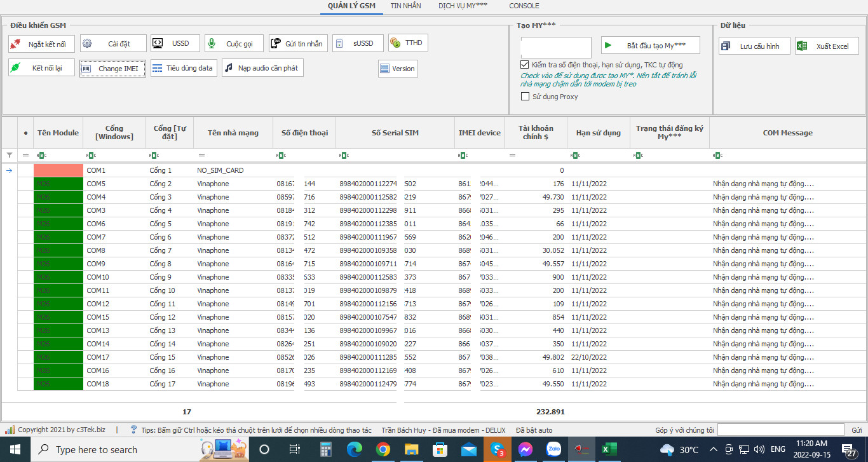The height and width of the screenshot is (462, 868).
Task: Sort by Số Serial SIM column
Action: click(x=395, y=133)
